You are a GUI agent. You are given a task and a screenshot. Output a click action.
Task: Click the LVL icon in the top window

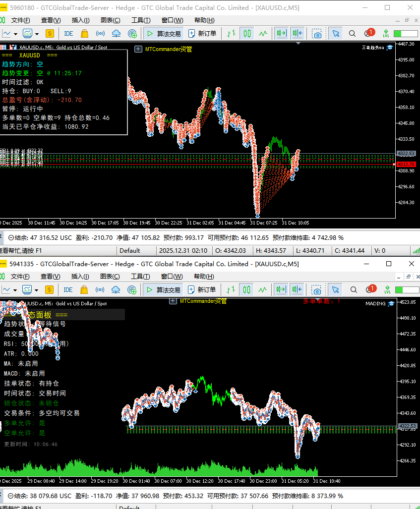386,33
